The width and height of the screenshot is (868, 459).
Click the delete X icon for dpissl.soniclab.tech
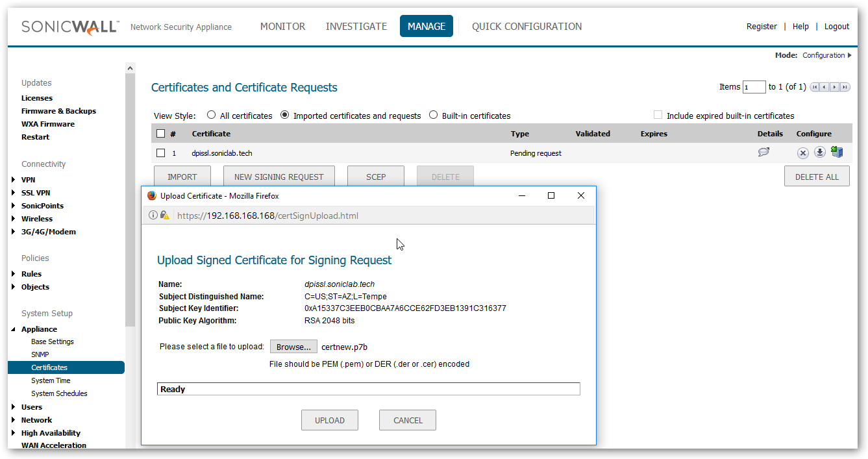click(803, 153)
